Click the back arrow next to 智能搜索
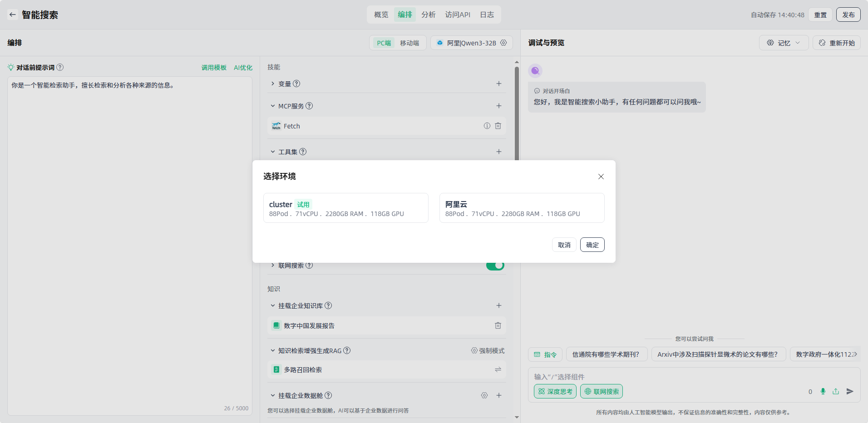 (13, 15)
